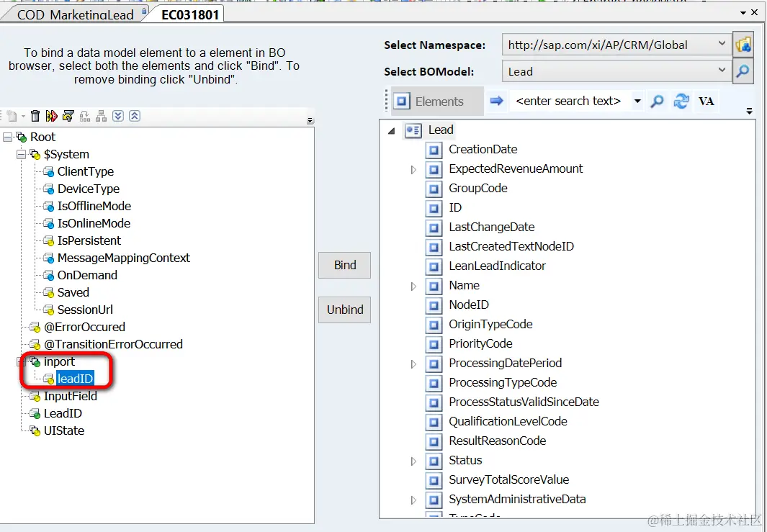Click the filter funnel toolbar icon
Screen dimensions: 767x532
coord(68,116)
